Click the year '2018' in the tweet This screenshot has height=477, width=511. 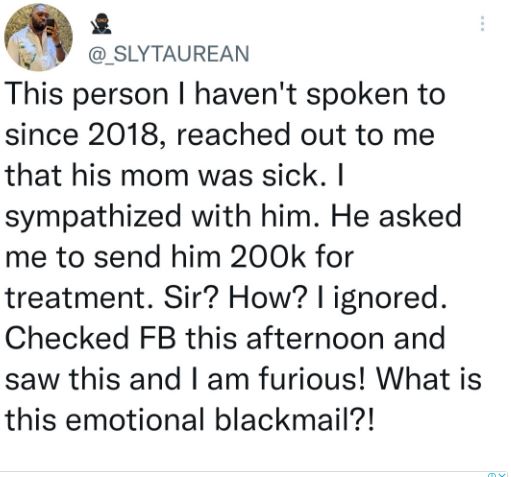pyautogui.click(x=123, y=135)
